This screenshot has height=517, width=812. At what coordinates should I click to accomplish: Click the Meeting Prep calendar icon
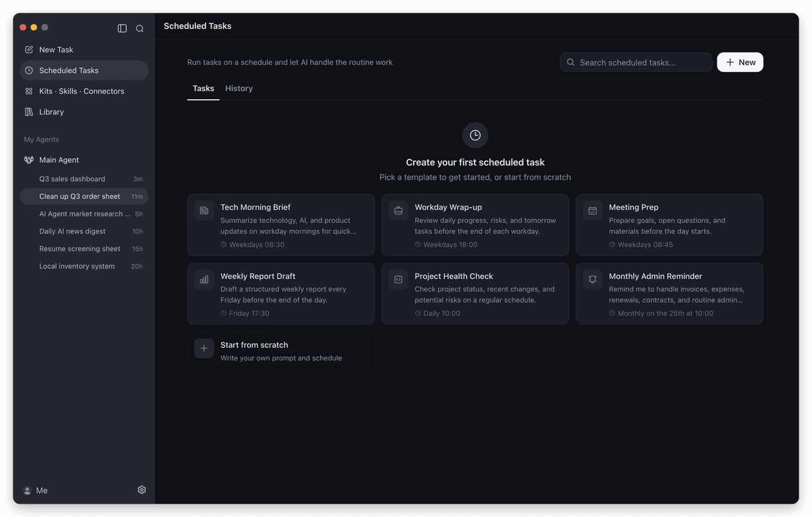coord(593,211)
